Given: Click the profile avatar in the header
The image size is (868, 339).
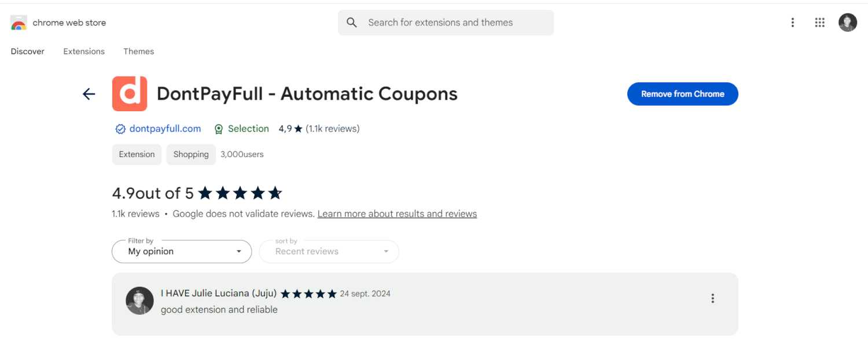Looking at the screenshot, I should [x=848, y=23].
